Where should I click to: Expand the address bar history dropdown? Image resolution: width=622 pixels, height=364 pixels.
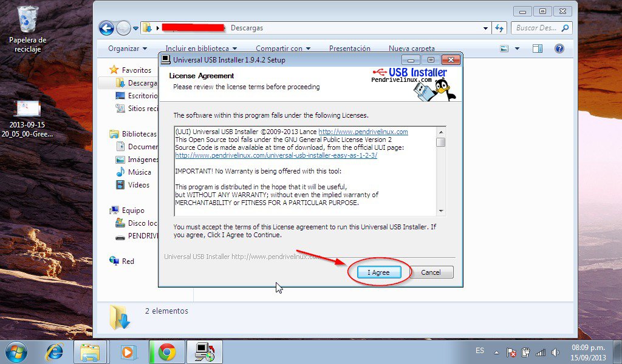[x=485, y=28]
